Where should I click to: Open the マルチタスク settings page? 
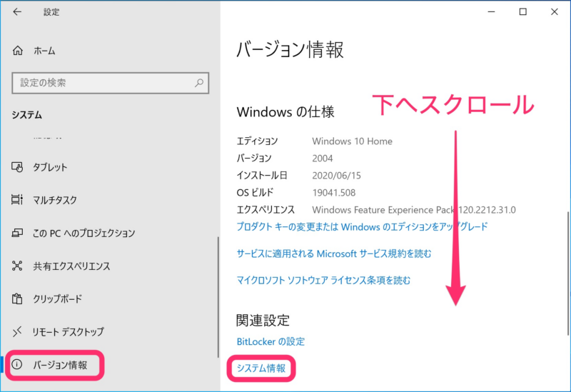[x=55, y=200]
